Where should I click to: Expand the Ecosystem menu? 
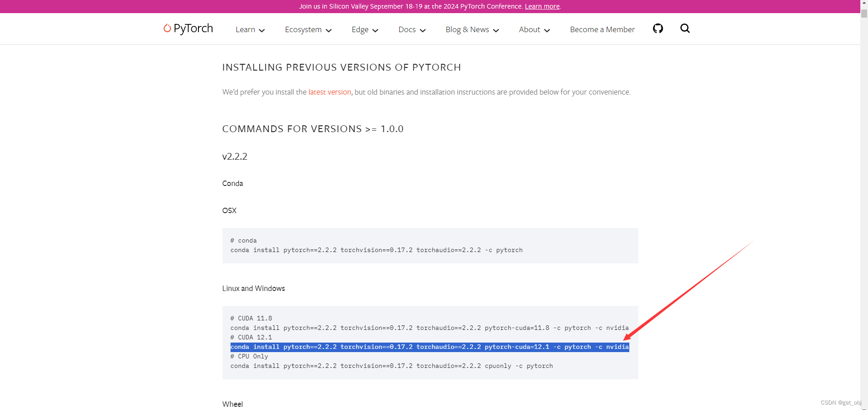pos(308,29)
